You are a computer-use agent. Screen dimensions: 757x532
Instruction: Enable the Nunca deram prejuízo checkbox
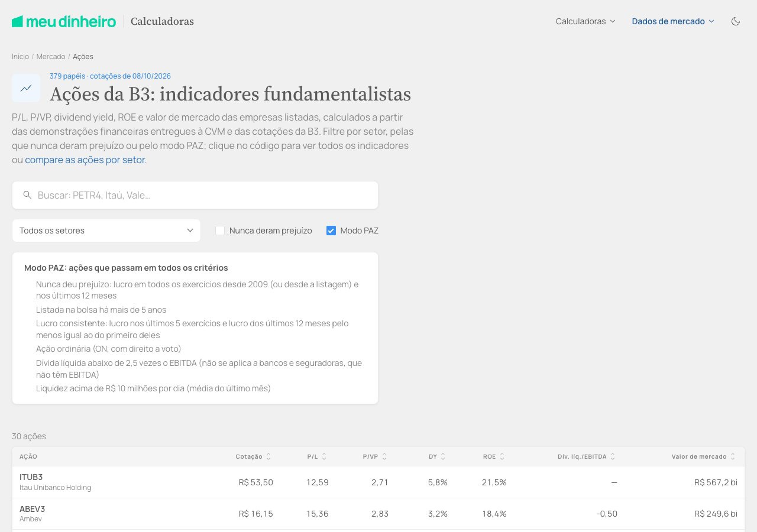click(x=220, y=231)
